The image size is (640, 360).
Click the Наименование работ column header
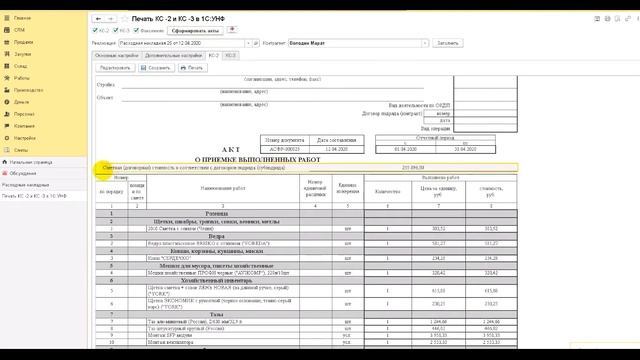pos(223,189)
